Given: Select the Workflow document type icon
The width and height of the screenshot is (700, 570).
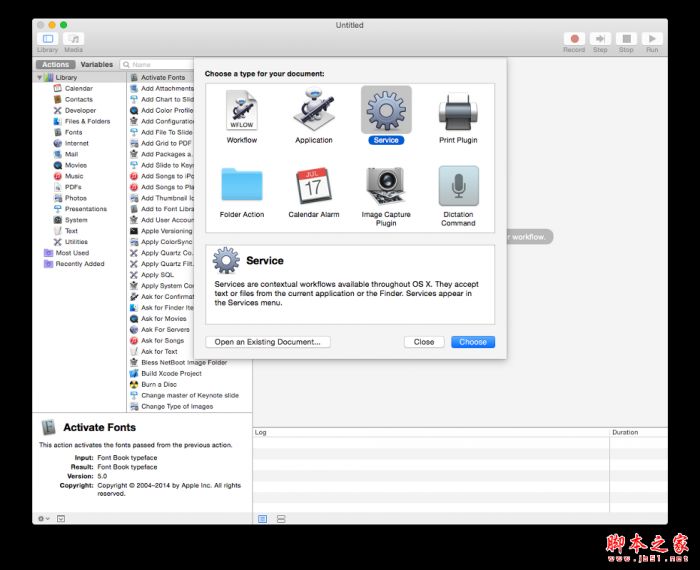Looking at the screenshot, I should (x=241, y=110).
